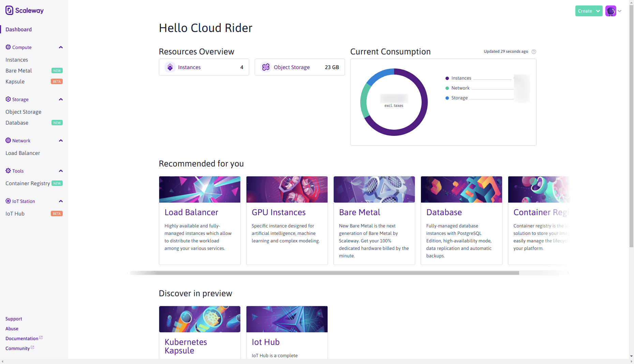The height and width of the screenshot is (364, 634).
Task: Click the external link icon next to Documentation
Action: [x=41, y=337]
